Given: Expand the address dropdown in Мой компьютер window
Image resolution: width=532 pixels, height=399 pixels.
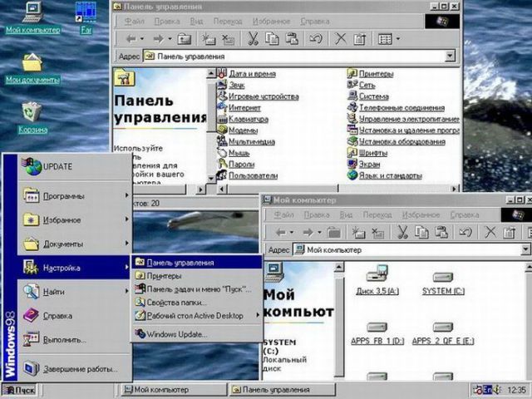Looking at the screenshot, I should click(x=525, y=249).
